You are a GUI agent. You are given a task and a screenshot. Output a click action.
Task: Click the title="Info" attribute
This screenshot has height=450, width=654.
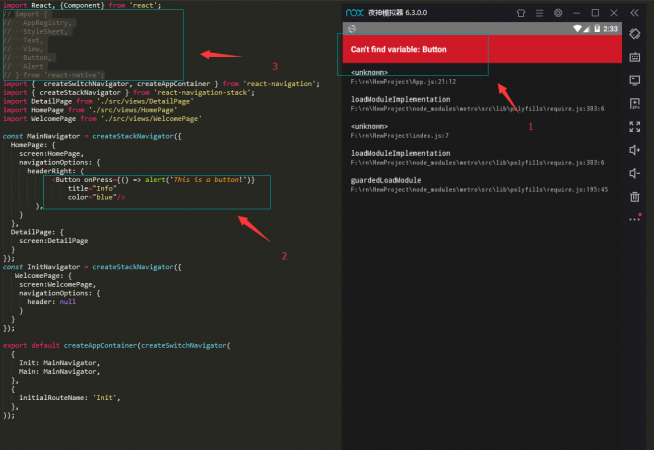tap(92, 189)
